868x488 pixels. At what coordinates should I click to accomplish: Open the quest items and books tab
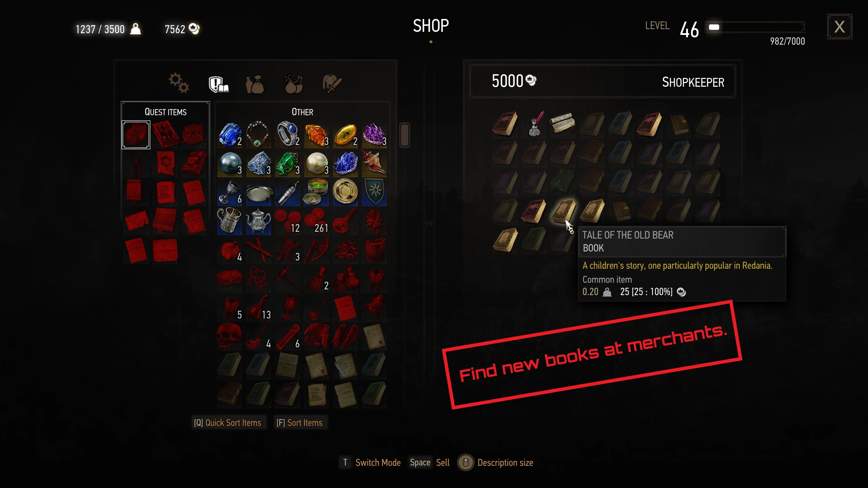(x=218, y=84)
